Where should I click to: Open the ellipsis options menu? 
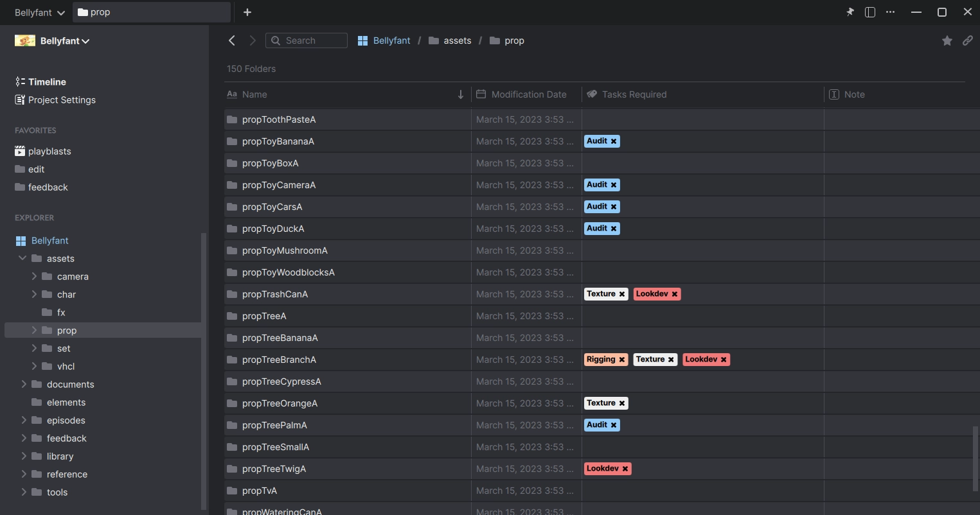(890, 12)
